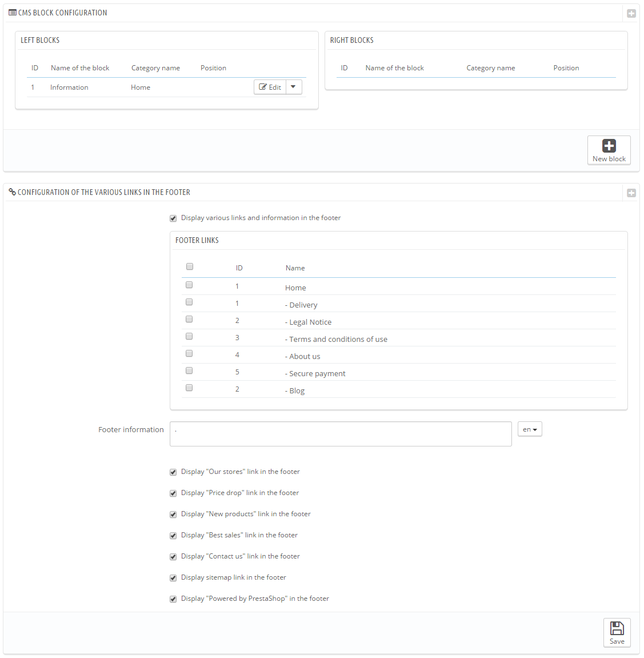
Task: Click the New block plus icon
Action: [x=609, y=146]
